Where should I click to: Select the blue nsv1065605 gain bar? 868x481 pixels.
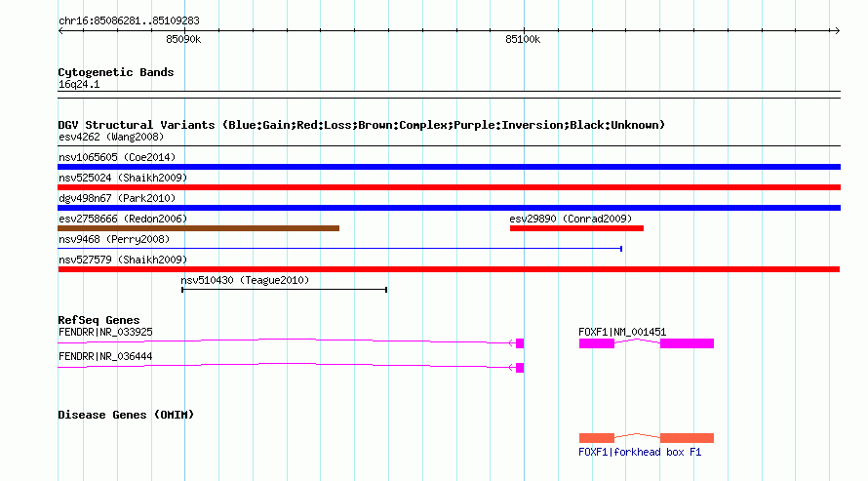[x=449, y=167]
